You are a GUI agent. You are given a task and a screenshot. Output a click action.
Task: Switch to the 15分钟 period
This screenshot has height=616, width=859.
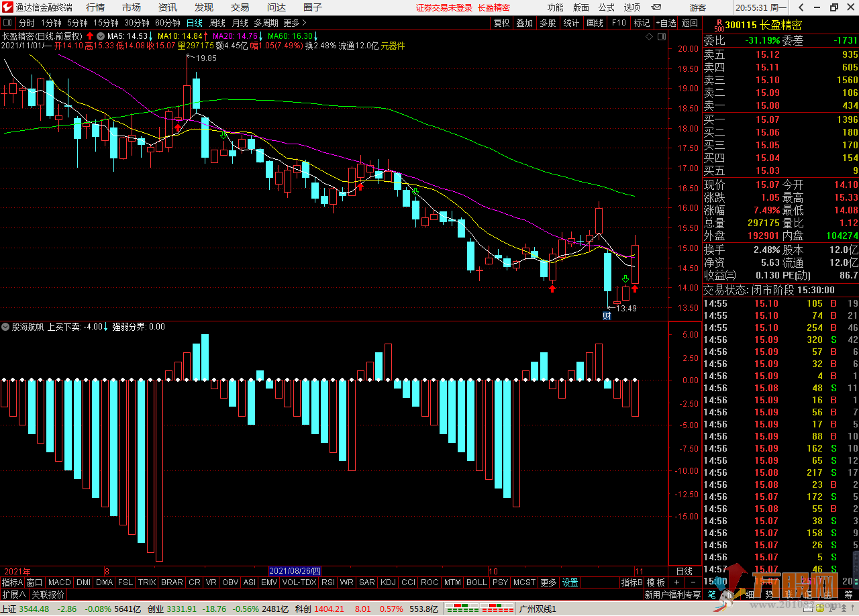pos(106,23)
